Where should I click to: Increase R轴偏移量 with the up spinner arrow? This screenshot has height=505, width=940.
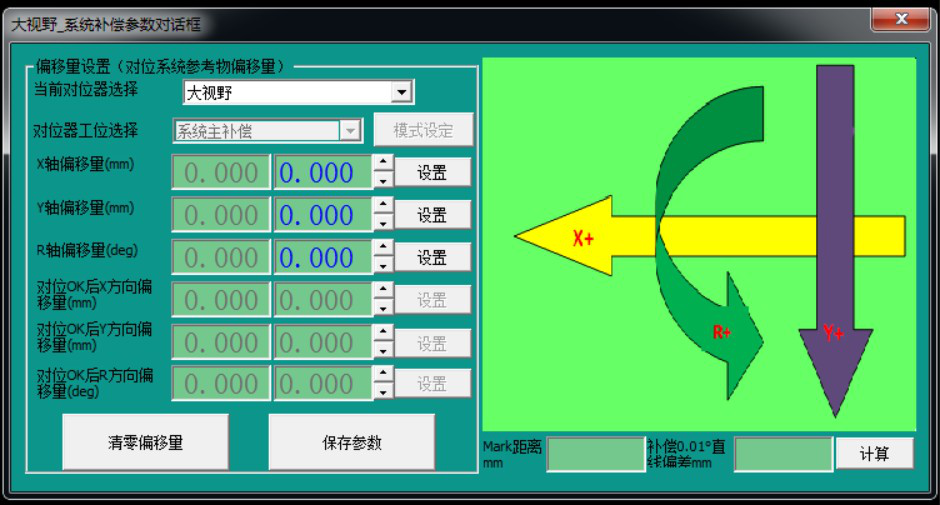click(383, 248)
